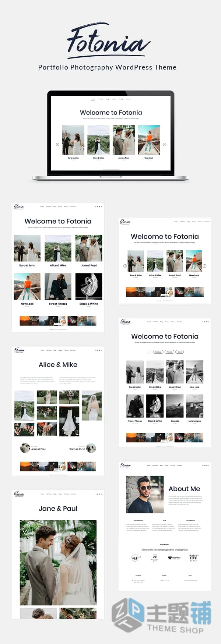
Task: Click 'About Me' heading
Action: pyautogui.click(x=184, y=489)
